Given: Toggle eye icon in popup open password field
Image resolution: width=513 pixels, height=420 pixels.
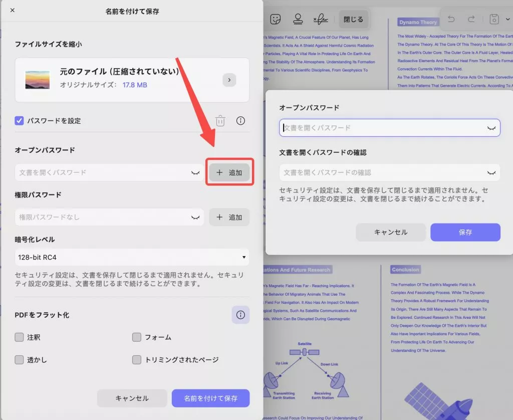Looking at the screenshot, I should tap(491, 128).
